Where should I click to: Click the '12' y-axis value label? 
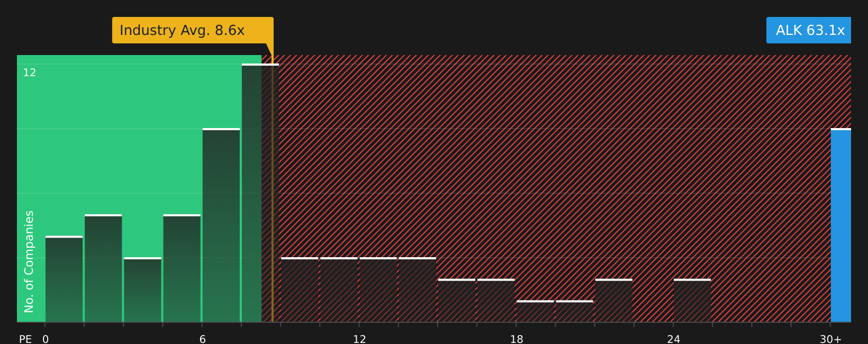[30, 73]
